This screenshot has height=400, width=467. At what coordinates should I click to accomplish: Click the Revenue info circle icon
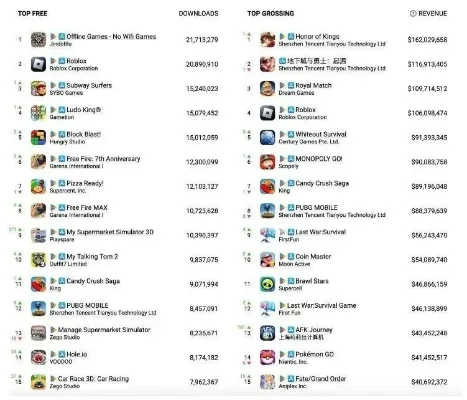click(x=413, y=13)
